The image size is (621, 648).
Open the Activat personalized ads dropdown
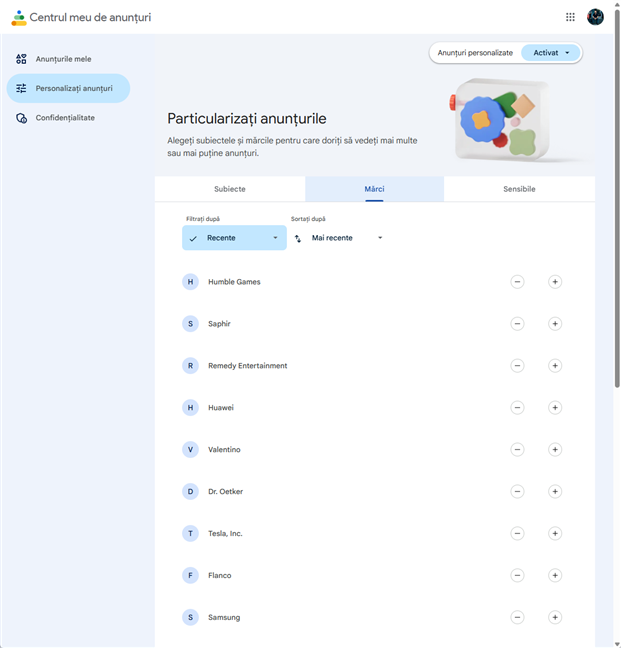click(x=551, y=53)
